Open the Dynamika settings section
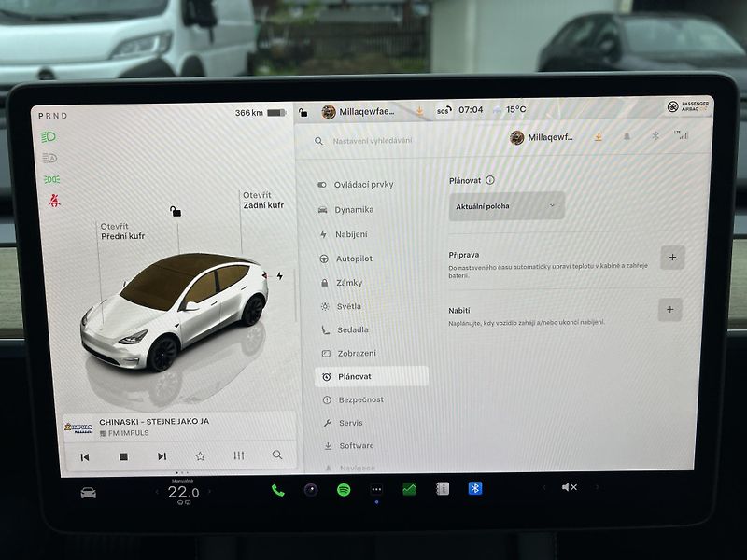The width and height of the screenshot is (747, 560). [x=346, y=209]
